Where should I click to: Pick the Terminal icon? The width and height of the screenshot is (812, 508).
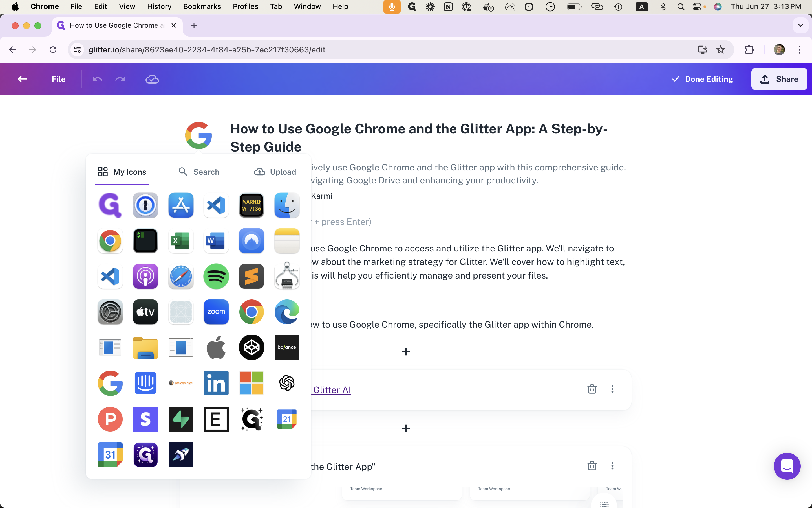[145, 241]
